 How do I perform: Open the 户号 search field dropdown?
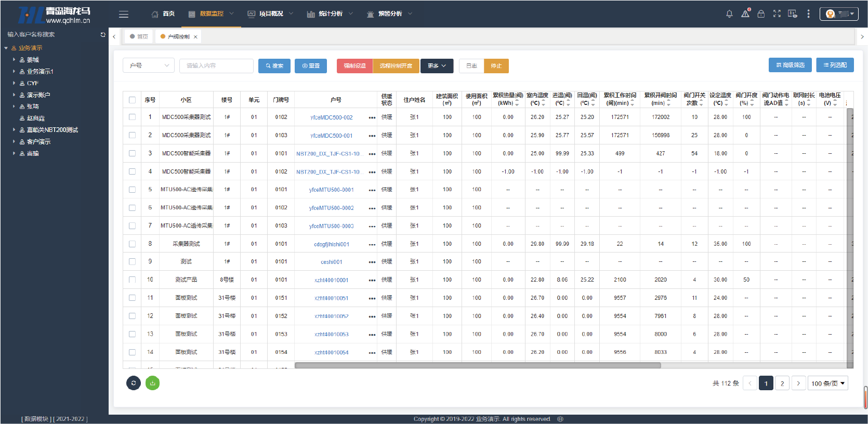(x=149, y=65)
